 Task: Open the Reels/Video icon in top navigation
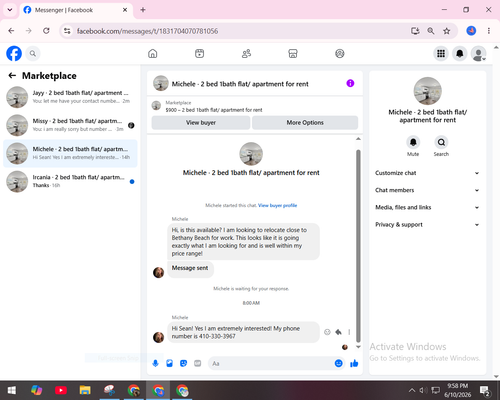199,53
